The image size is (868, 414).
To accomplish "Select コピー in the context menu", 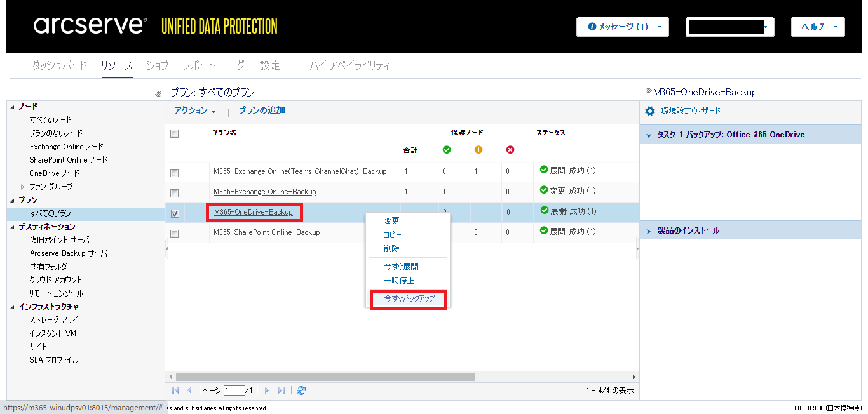I will point(393,235).
